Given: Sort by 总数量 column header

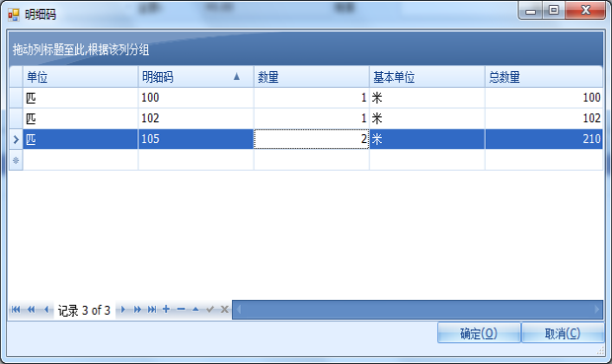Looking at the screenshot, I should coord(544,77).
